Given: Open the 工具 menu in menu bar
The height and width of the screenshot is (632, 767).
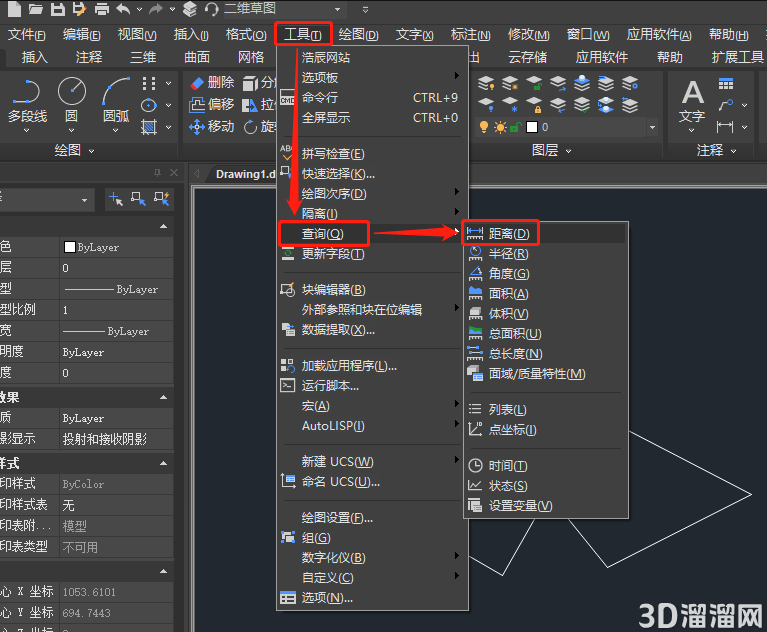Looking at the screenshot, I should coord(303,34).
